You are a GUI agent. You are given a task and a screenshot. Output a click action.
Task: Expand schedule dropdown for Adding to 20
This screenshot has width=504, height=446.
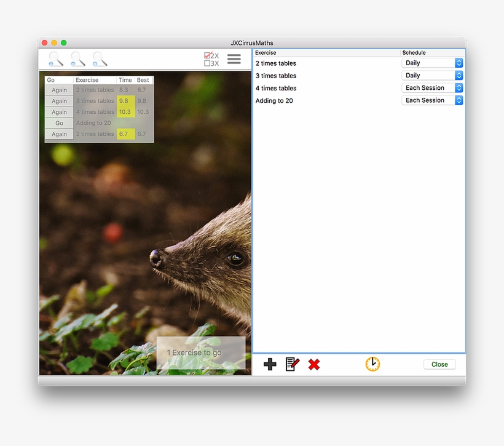pos(433,100)
